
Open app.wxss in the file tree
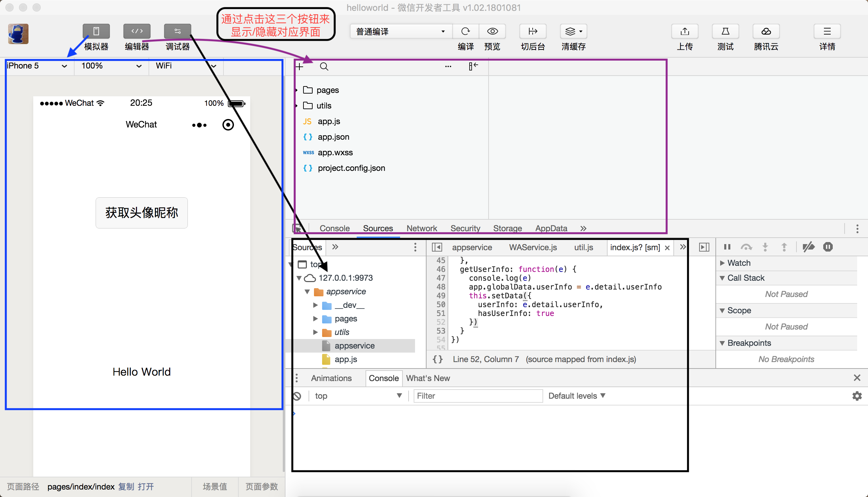tap(335, 153)
